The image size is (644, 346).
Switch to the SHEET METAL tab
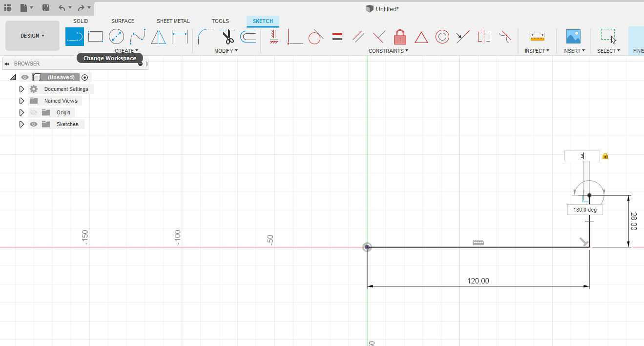173,21
